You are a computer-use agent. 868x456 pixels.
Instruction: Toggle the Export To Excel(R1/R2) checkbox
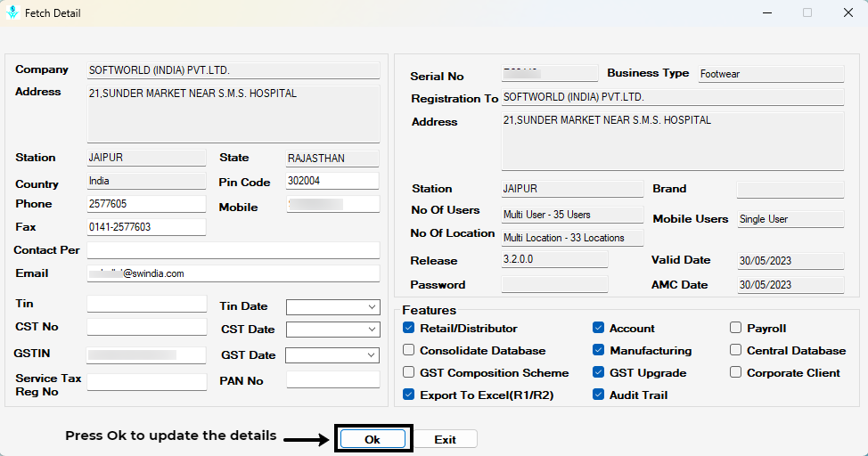408,395
